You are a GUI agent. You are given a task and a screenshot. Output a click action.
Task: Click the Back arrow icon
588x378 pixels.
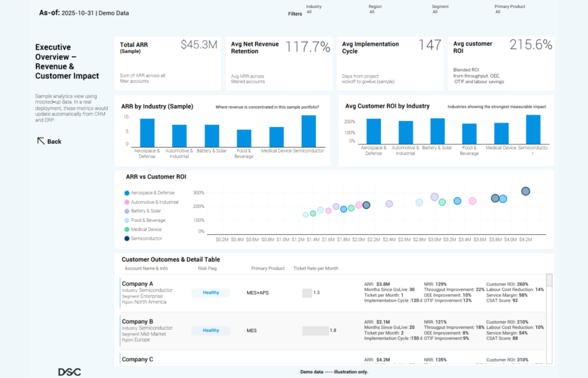click(x=41, y=141)
